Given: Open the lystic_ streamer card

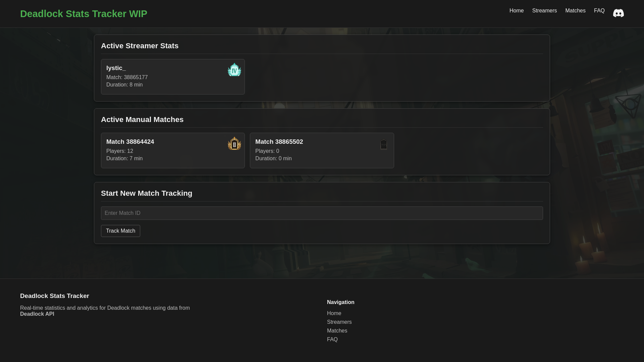Looking at the screenshot, I should click(x=173, y=77).
